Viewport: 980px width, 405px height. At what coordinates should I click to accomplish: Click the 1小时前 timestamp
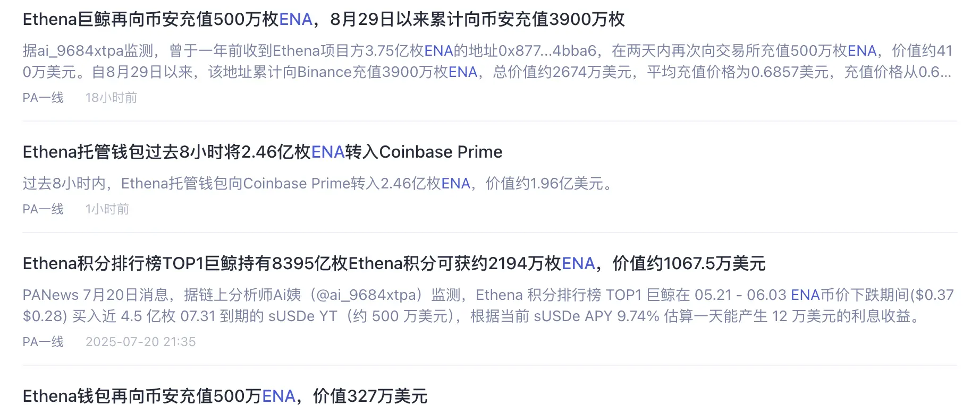click(107, 209)
